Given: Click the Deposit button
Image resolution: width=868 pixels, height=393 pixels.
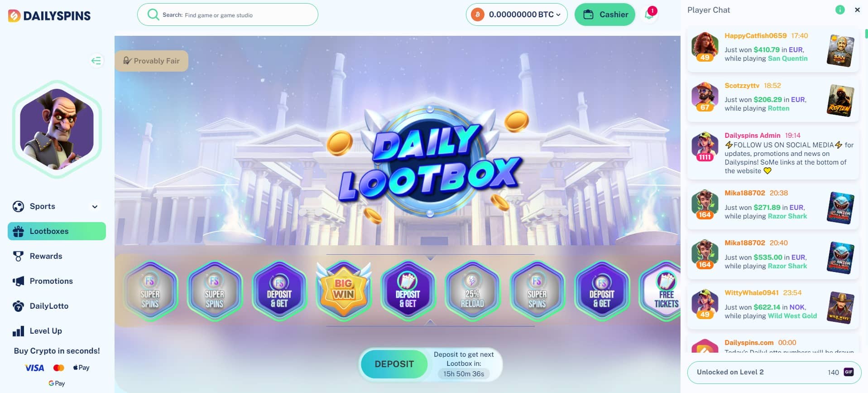Looking at the screenshot, I should [394, 364].
